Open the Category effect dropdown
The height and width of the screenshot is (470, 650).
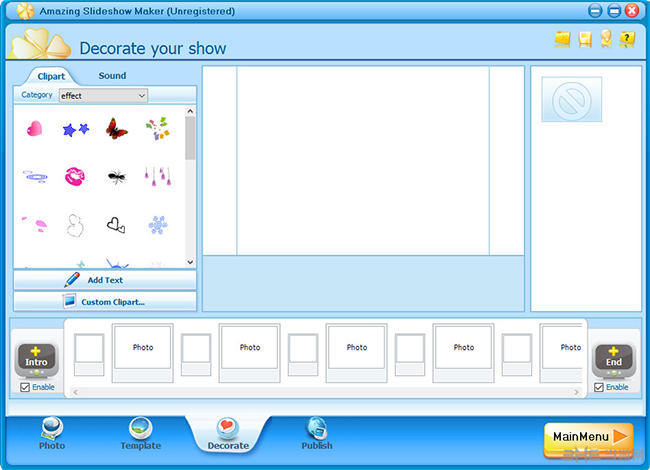pyautogui.click(x=103, y=96)
